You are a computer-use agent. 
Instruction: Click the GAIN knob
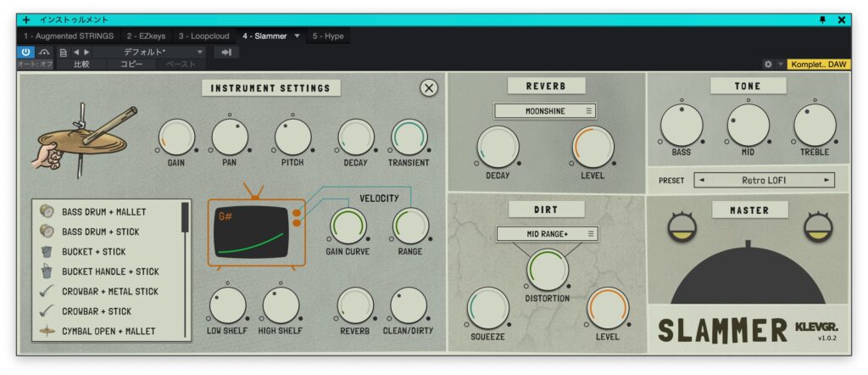[176, 137]
